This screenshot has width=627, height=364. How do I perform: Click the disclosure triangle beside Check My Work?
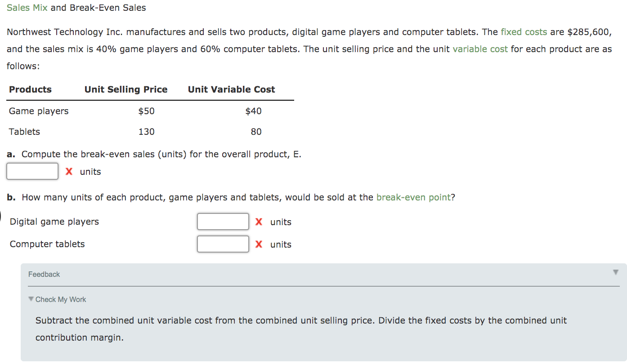point(31,299)
